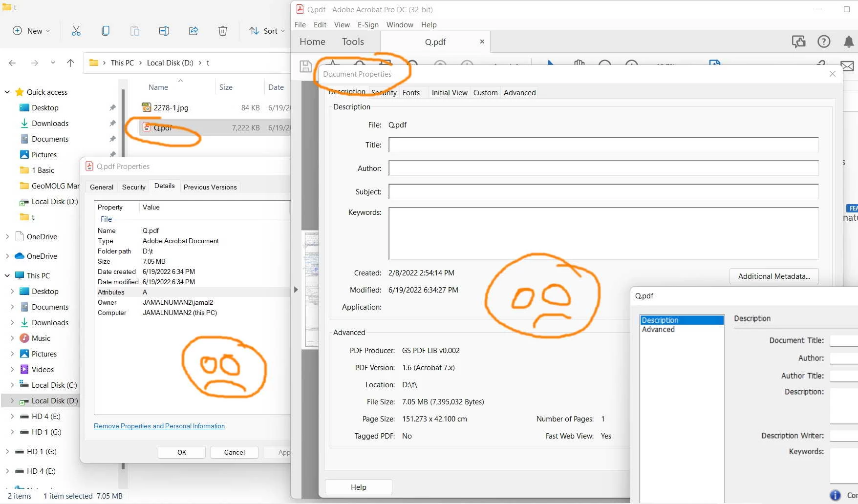Image resolution: width=858 pixels, height=504 pixels.
Task: Open the New dropdown in File Explorer
Action: pos(31,31)
